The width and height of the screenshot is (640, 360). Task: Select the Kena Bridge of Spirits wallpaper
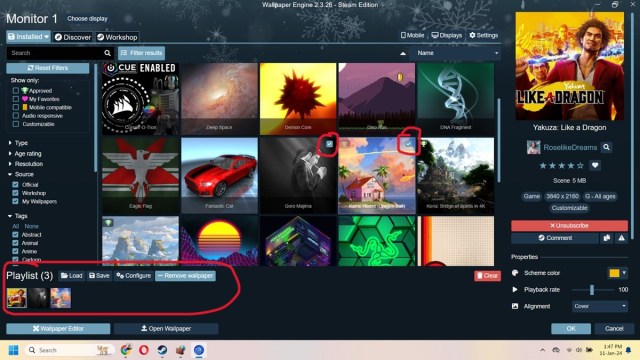[x=456, y=176]
